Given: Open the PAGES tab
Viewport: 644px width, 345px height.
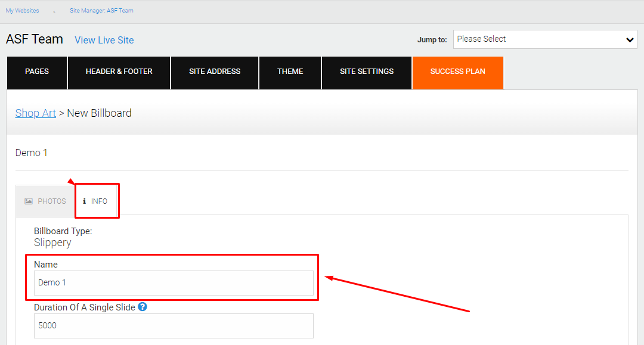Looking at the screenshot, I should click(x=37, y=73).
